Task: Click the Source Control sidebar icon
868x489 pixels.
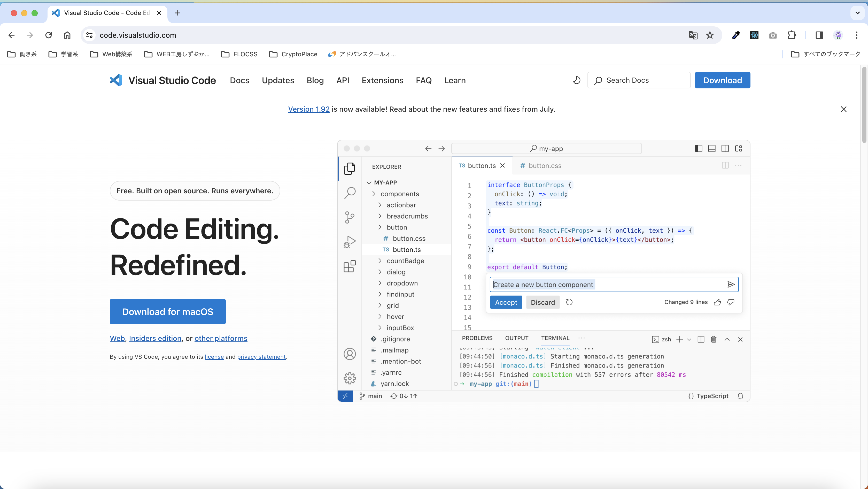Action: coord(350,217)
